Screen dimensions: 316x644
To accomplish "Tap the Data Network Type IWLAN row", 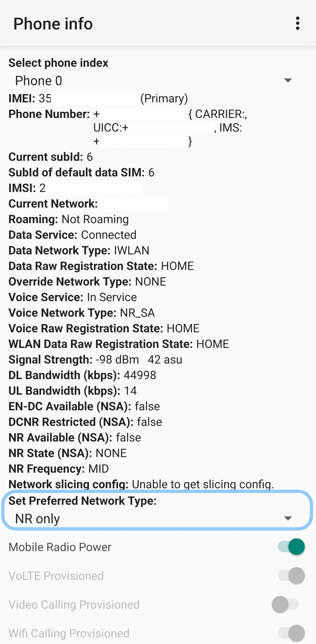I will coord(79,250).
